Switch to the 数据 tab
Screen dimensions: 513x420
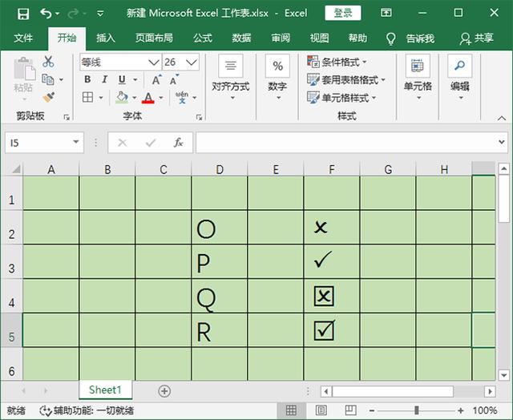[x=241, y=38]
